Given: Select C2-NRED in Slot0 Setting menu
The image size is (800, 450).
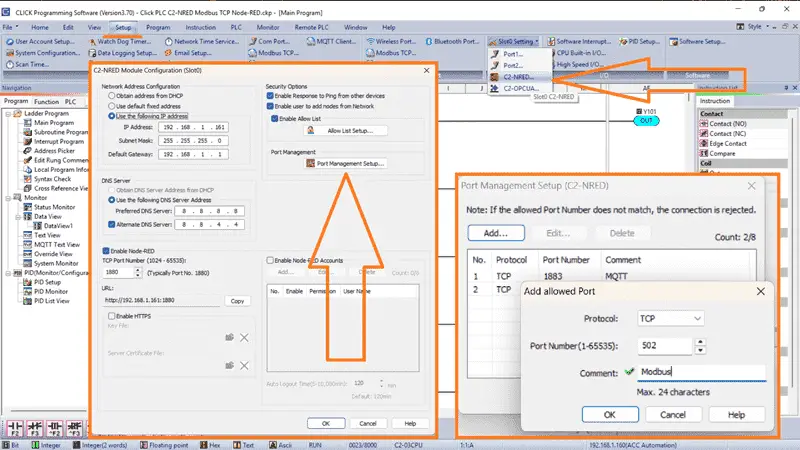Looking at the screenshot, I should [x=518, y=77].
